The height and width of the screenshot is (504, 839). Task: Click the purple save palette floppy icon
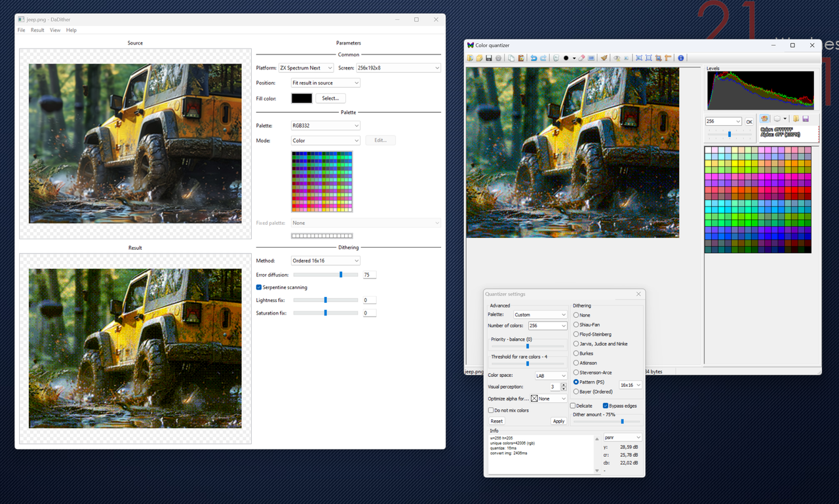806,119
